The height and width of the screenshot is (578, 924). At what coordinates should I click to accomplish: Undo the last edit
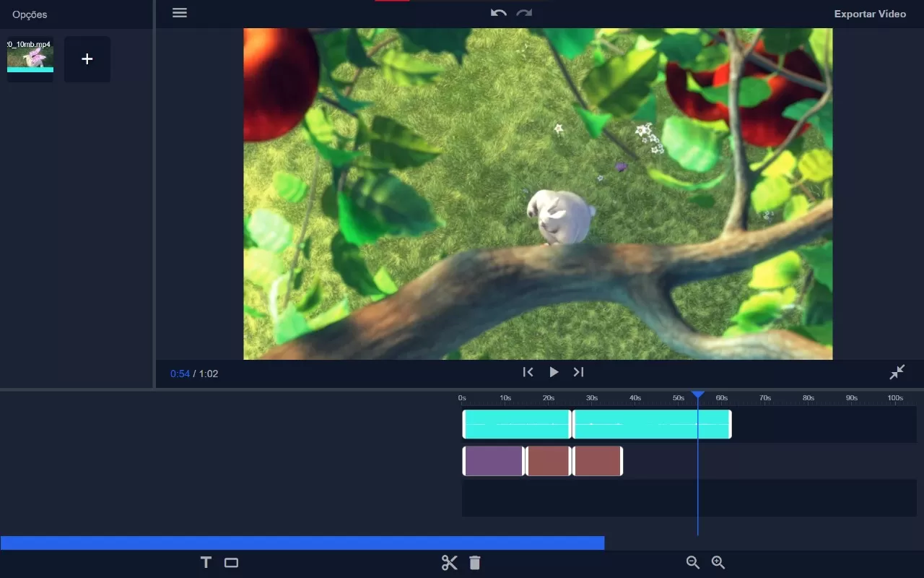point(498,13)
